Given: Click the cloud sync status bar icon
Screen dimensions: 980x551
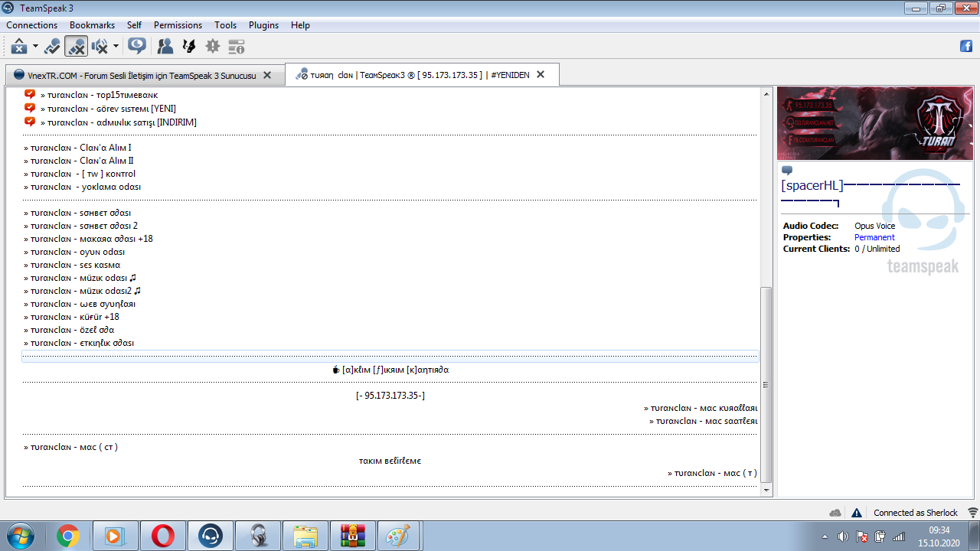Looking at the screenshot, I should (835, 513).
